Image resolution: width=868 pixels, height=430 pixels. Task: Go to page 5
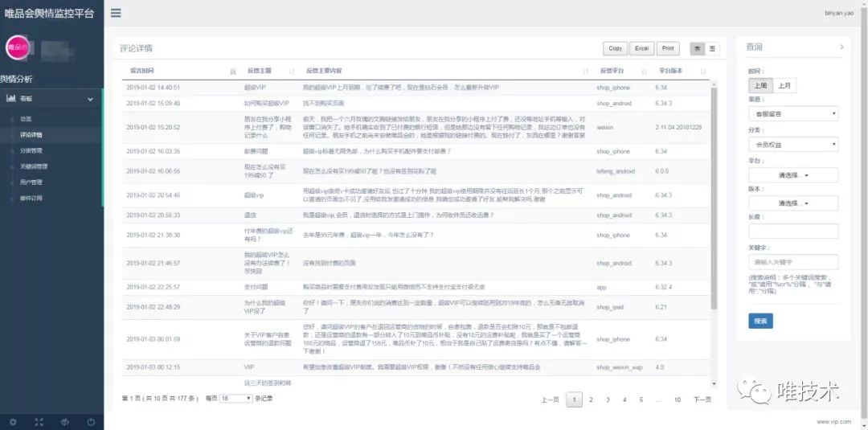(x=641, y=399)
